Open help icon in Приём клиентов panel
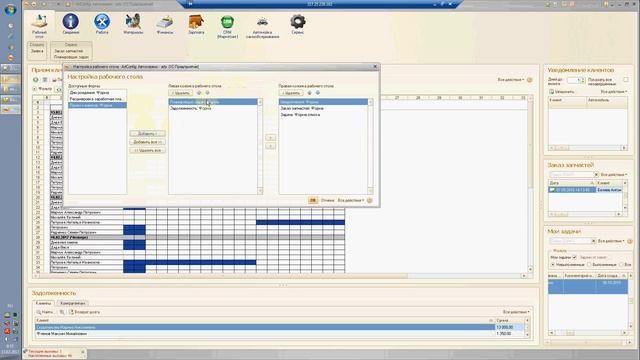 coord(530,80)
